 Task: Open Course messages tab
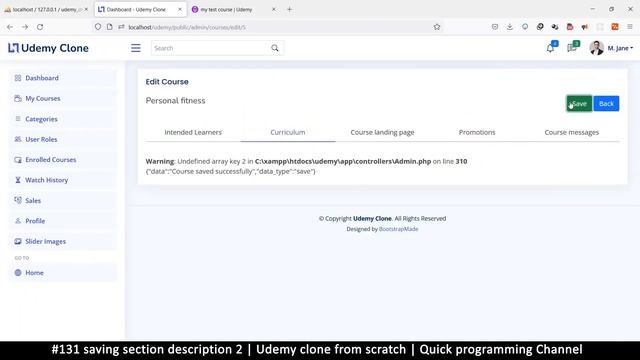coord(571,132)
